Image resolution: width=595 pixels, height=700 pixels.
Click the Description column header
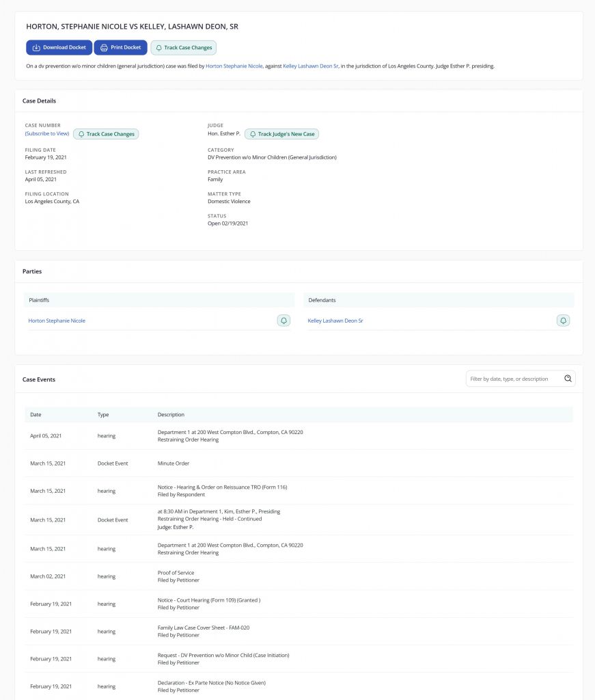(171, 415)
